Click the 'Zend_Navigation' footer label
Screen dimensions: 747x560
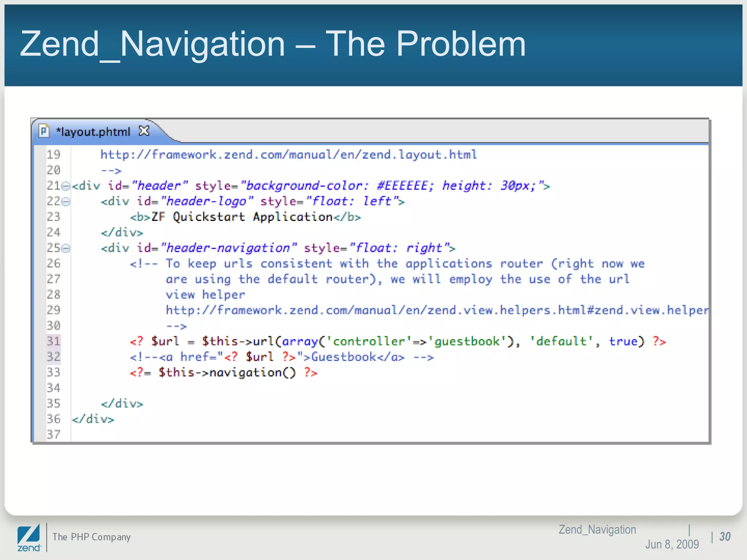597,529
